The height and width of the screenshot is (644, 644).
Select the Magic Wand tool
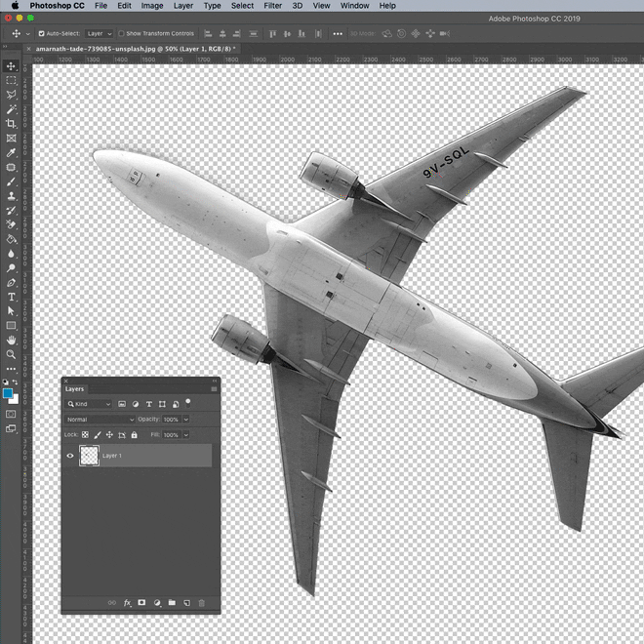tap(12, 109)
